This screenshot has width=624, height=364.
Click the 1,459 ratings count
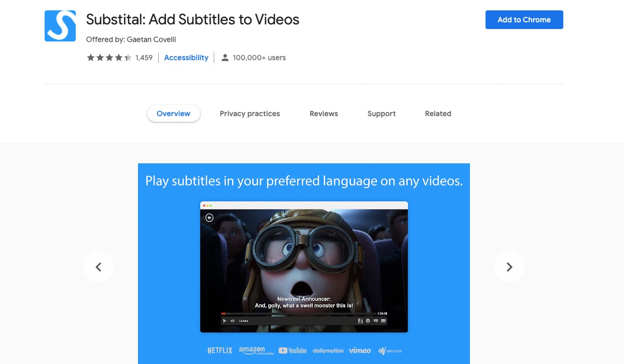(144, 58)
